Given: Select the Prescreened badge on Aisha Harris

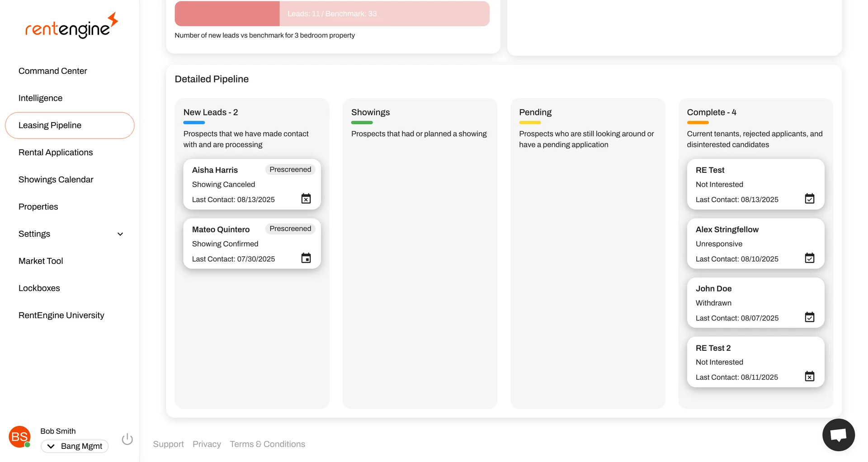Looking at the screenshot, I should (290, 169).
